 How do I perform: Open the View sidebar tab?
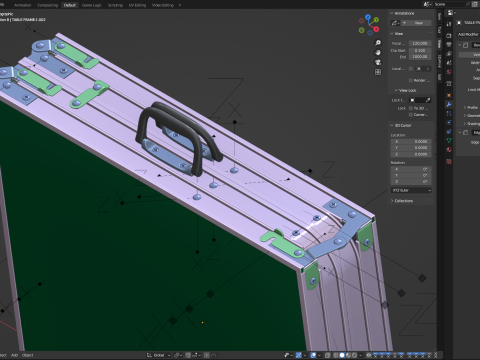[x=439, y=44]
